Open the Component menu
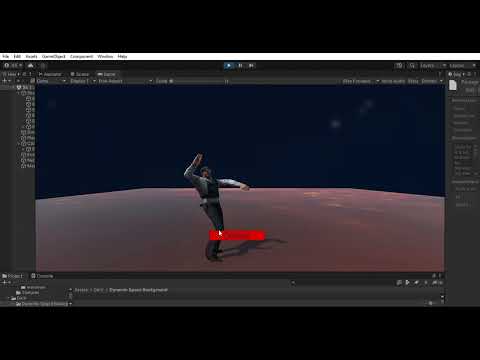 click(x=82, y=56)
